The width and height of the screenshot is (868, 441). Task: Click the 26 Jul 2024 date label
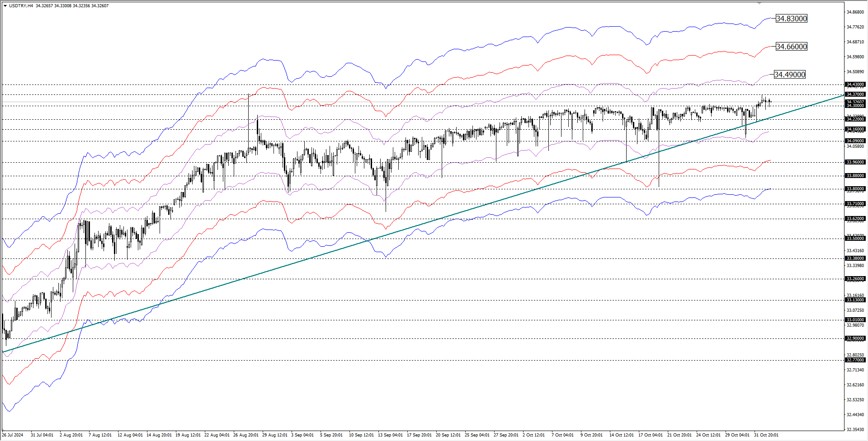pos(12,435)
